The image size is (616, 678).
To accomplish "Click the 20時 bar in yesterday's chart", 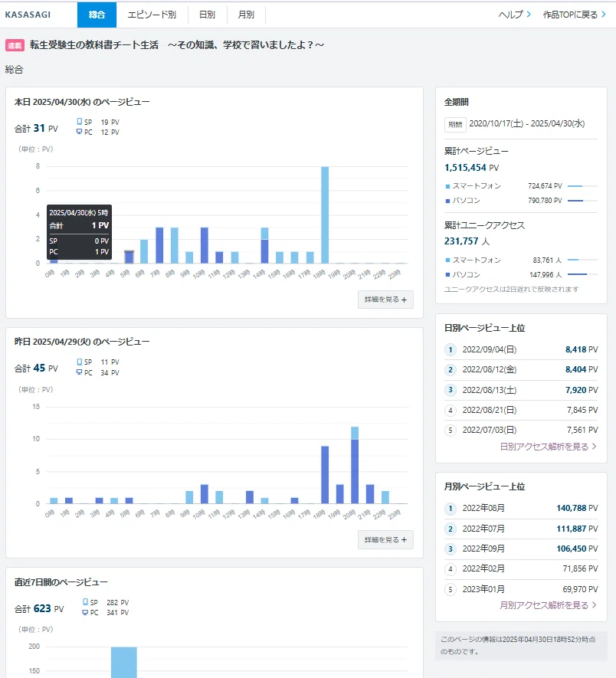I will click(355, 465).
